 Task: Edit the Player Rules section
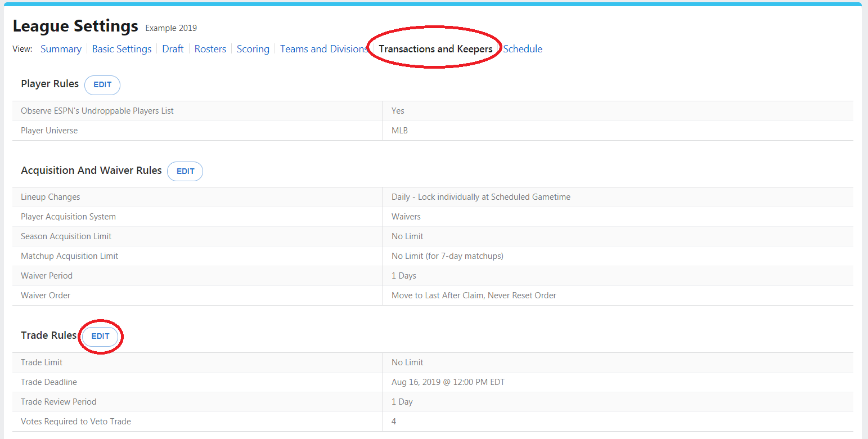pyautogui.click(x=102, y=85)
